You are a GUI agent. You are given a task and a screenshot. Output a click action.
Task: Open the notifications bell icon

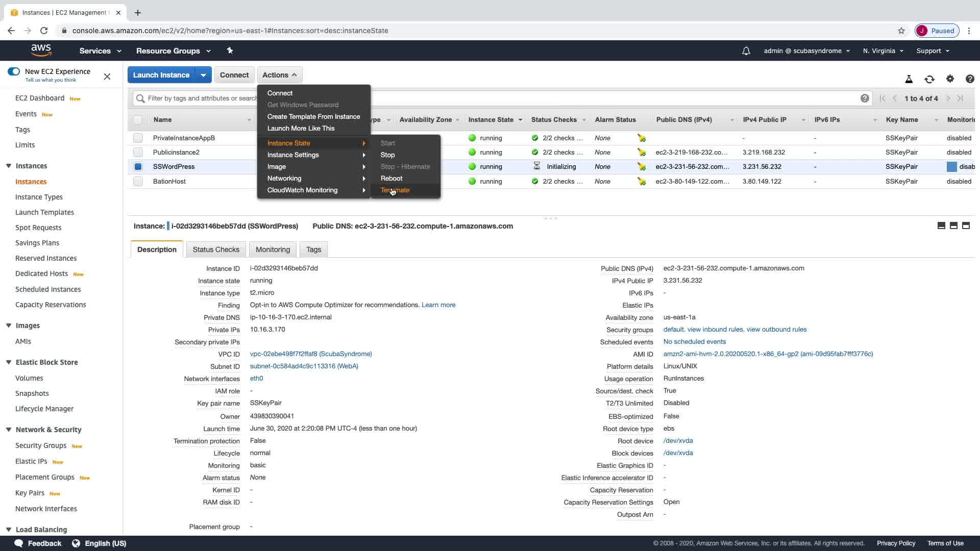tap(746, 51)
